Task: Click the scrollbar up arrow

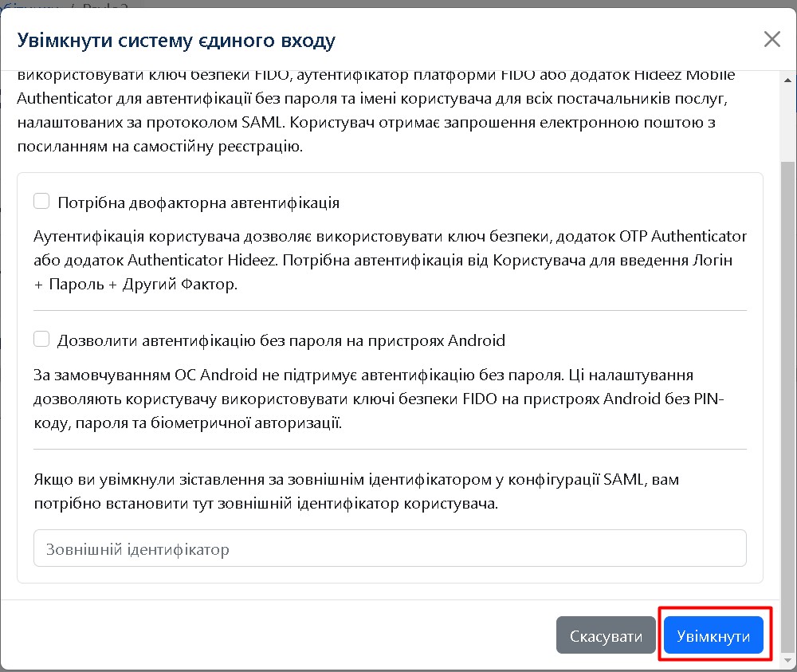Action: pos(788,77)
